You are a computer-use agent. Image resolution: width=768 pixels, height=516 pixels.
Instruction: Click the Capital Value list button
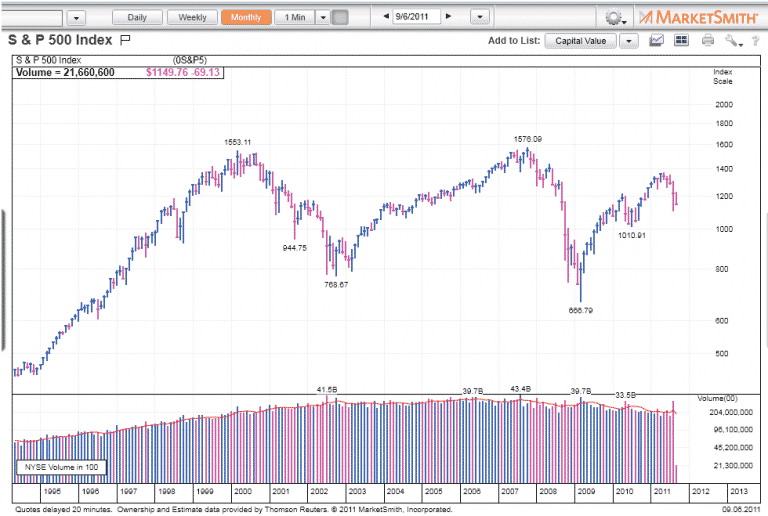[x=581, y=41]
